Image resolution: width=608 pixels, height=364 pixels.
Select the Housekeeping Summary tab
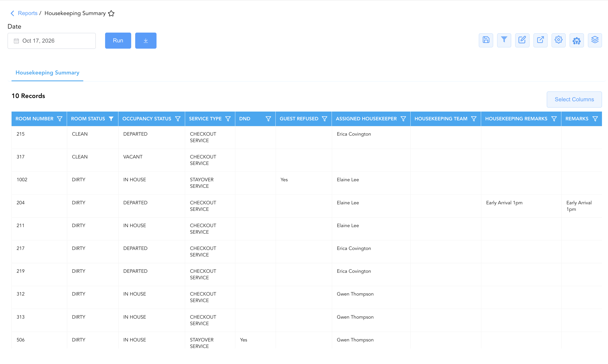point(47,73)
